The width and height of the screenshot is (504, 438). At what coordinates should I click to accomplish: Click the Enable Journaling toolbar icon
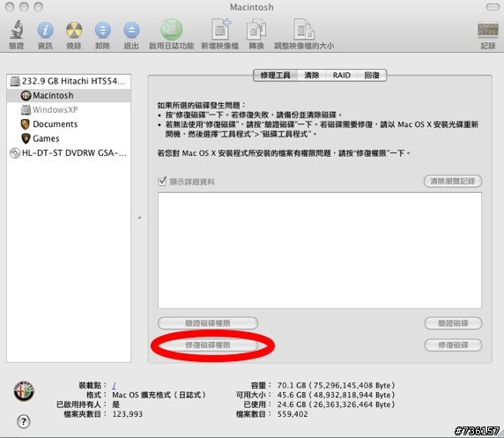[x=171, y=30]
